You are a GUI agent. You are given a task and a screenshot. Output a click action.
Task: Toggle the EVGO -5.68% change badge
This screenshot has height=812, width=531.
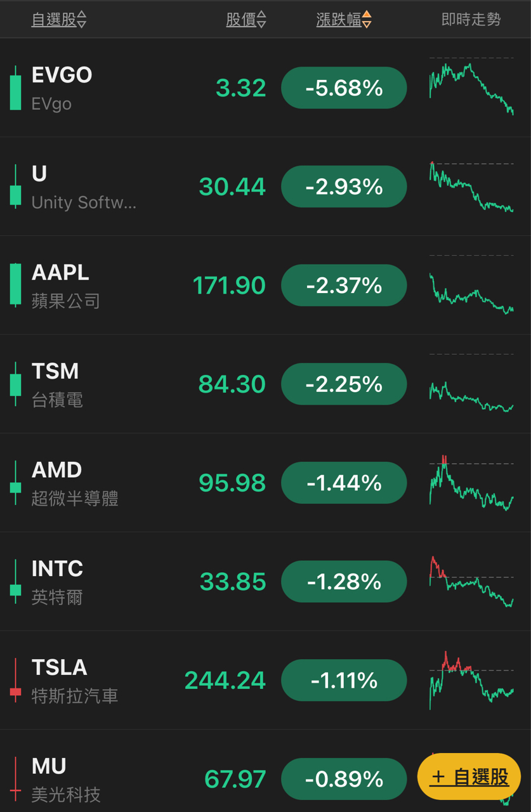click(343, 88)
